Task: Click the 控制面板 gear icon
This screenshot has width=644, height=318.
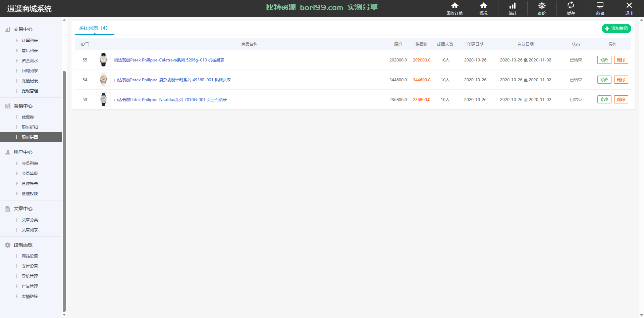Action: [x=8, y=245]
